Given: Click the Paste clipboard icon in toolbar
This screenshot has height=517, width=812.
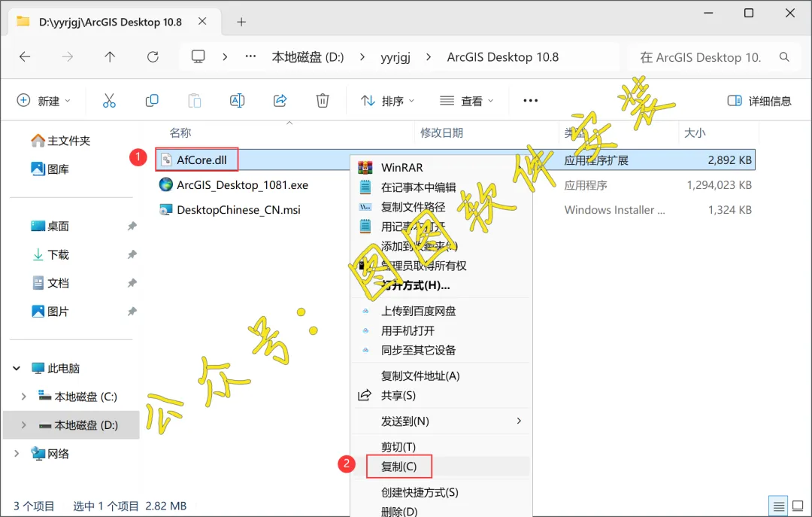Looking at the screenshot, I should click(195, 101).
